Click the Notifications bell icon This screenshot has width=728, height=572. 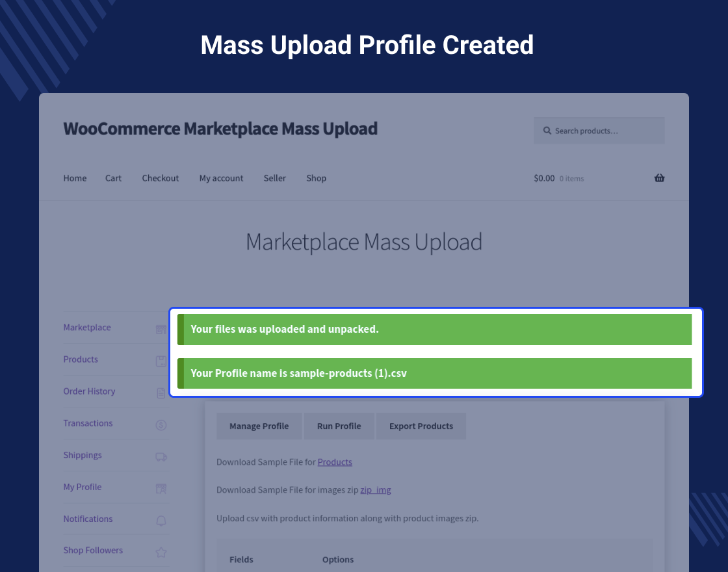[x=161, y=521]
